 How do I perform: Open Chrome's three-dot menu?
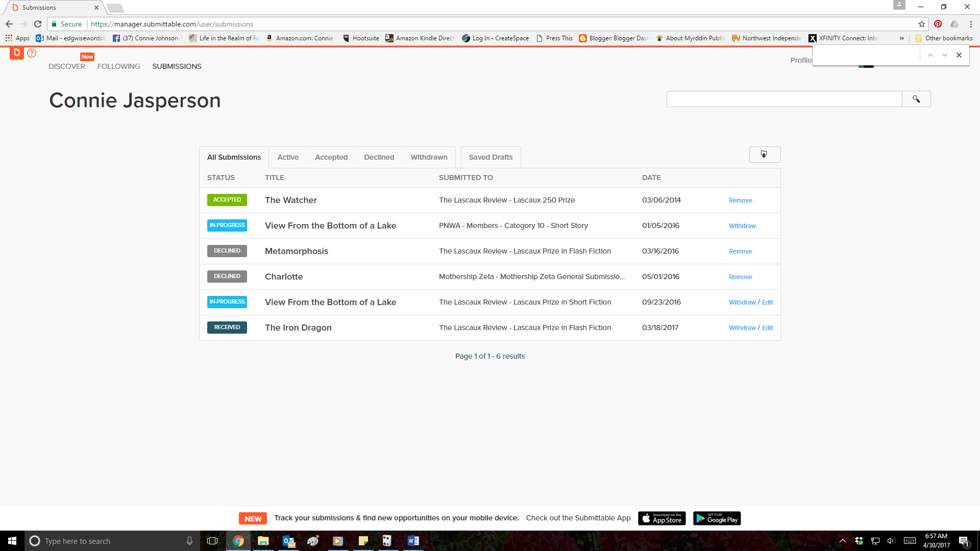971,24
